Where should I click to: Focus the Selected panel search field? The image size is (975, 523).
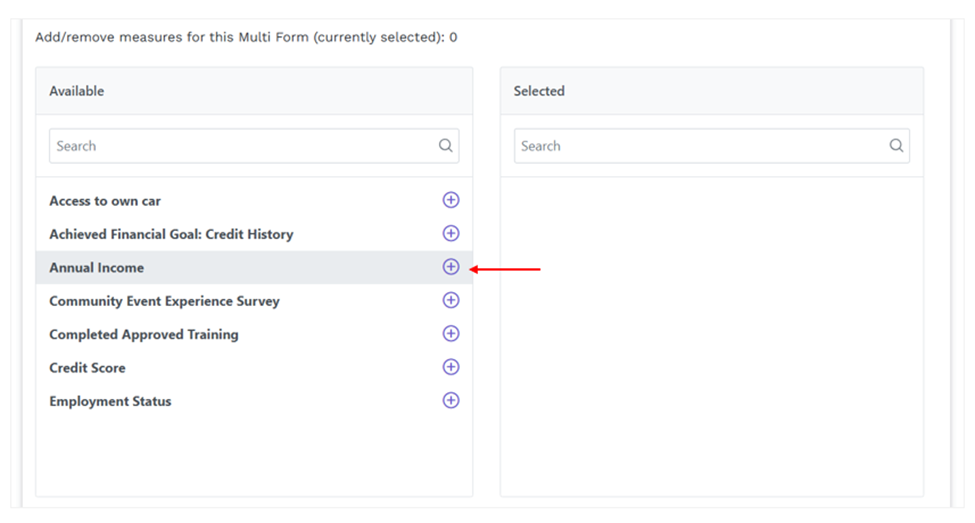pyautogui.click(x=712, y=146)
